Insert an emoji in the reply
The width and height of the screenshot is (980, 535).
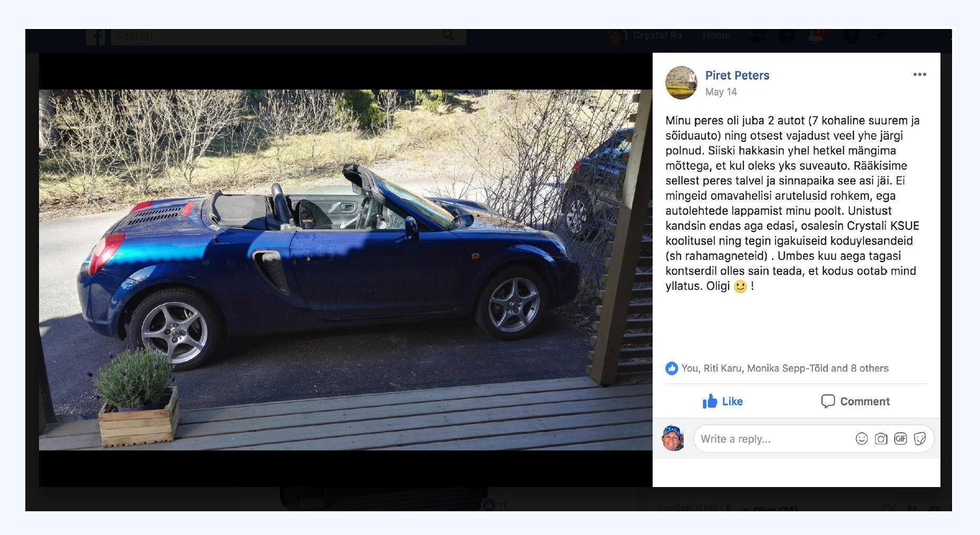point(861,439)
